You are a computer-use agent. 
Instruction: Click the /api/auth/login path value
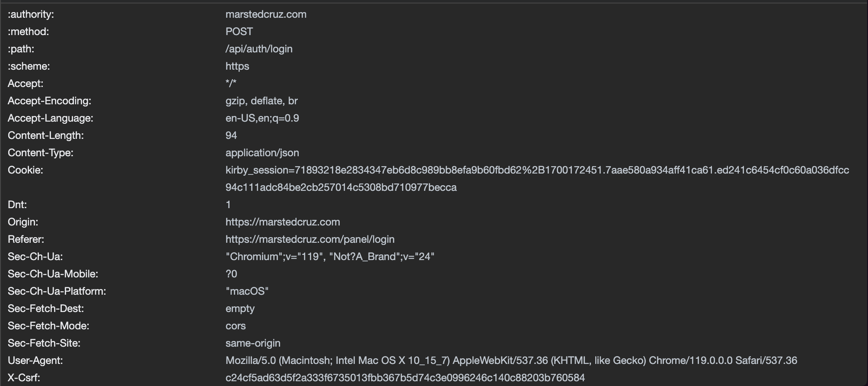[x=259, y=49]
